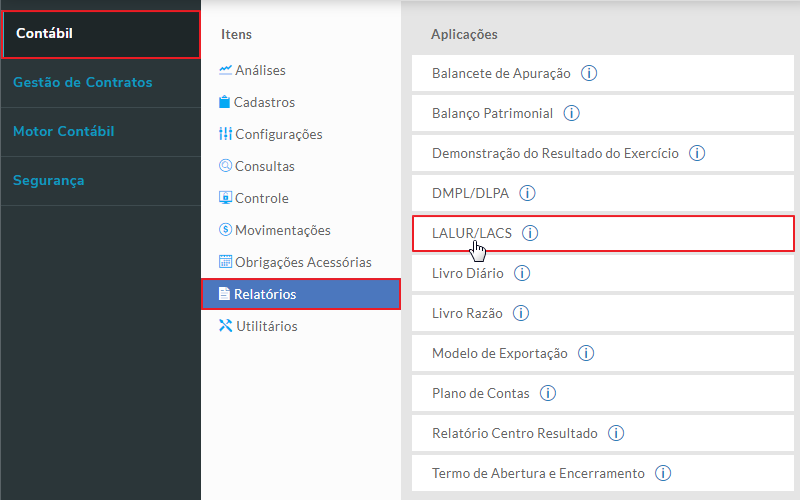Show info for Livro Diário
The image size is (800, 500).
[522, 273]
